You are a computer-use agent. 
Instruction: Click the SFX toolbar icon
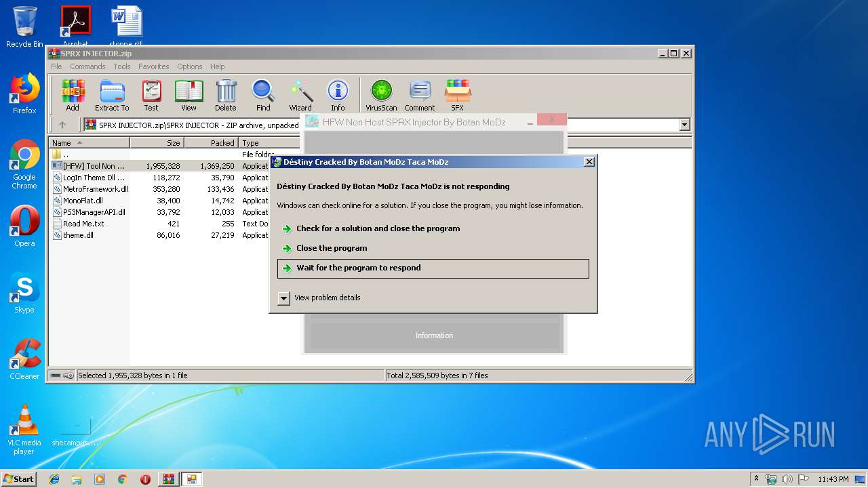[458, 95]
